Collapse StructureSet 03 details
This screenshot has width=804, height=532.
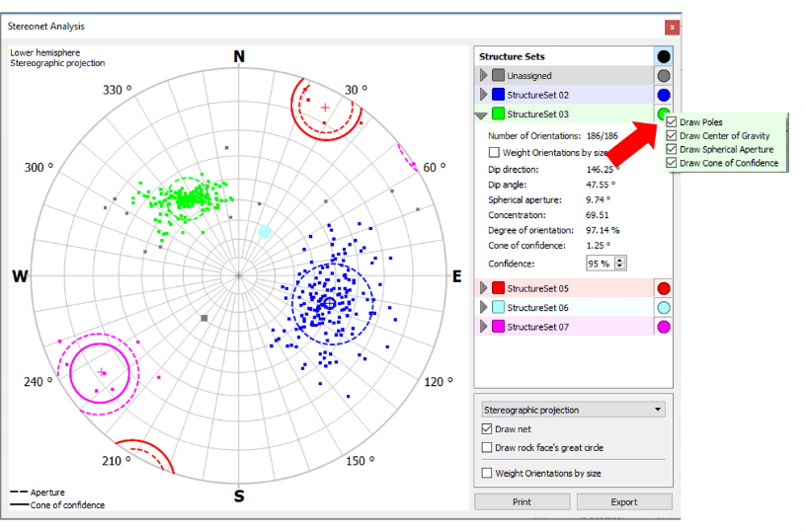click(481, 115)
